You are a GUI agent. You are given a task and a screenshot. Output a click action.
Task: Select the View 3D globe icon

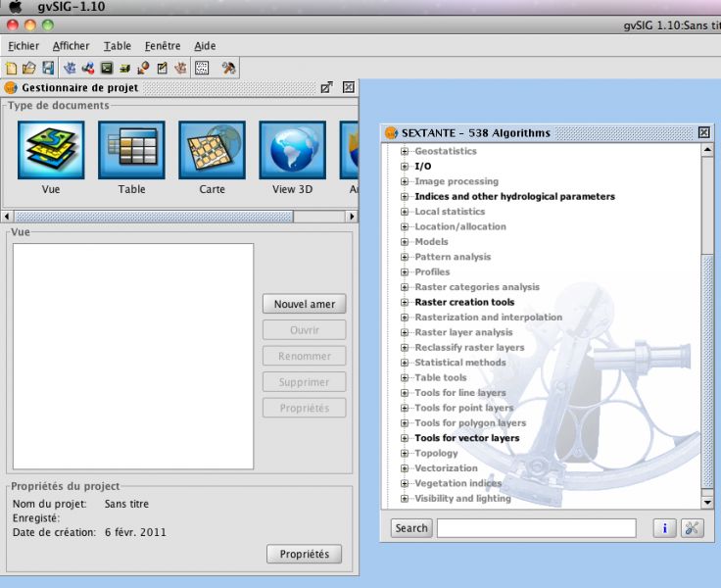292,150
